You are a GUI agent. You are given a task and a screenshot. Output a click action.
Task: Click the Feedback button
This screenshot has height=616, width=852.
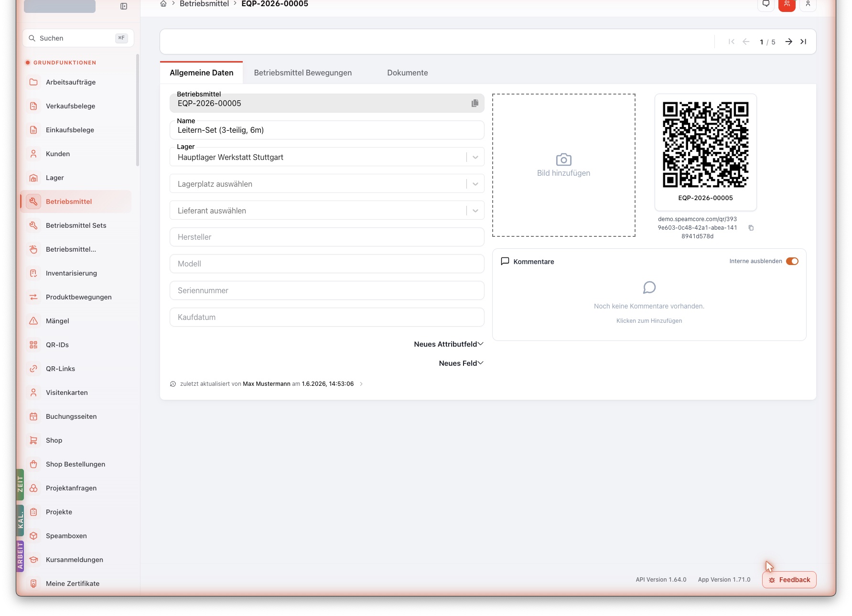click(x=789, y=580)
